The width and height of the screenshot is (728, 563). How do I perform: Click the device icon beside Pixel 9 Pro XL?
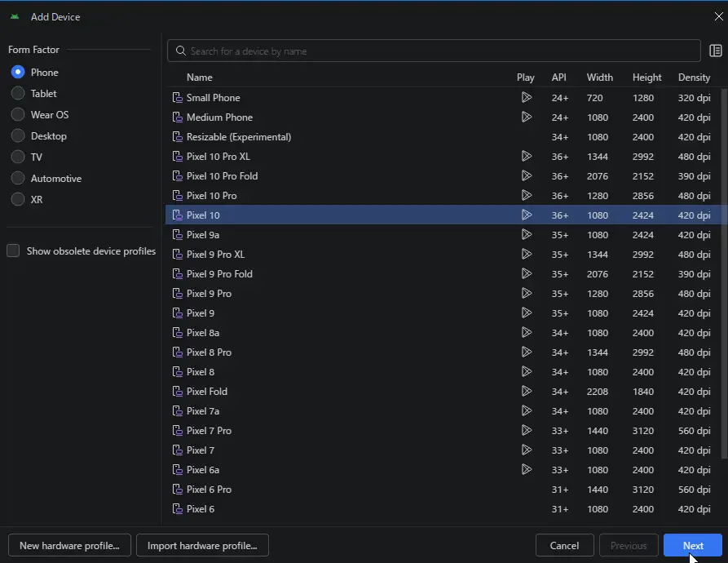[x=178, y=254]
